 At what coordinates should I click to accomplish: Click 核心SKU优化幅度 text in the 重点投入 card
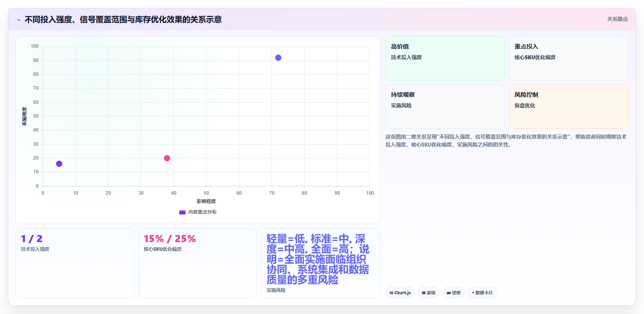[x=535, y=57]
